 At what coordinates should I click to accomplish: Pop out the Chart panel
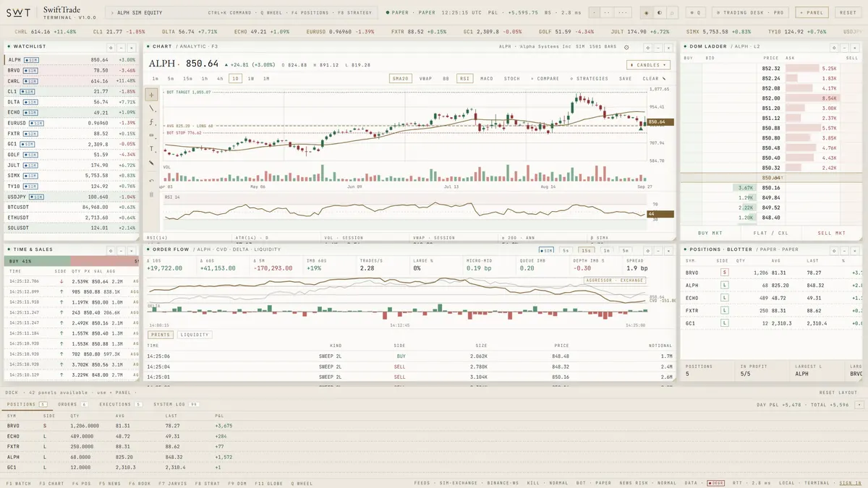(649, 46)
